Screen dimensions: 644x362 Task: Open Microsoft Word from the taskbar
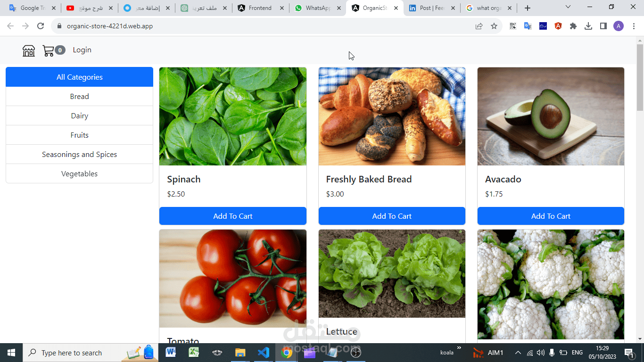pos(171,353)
